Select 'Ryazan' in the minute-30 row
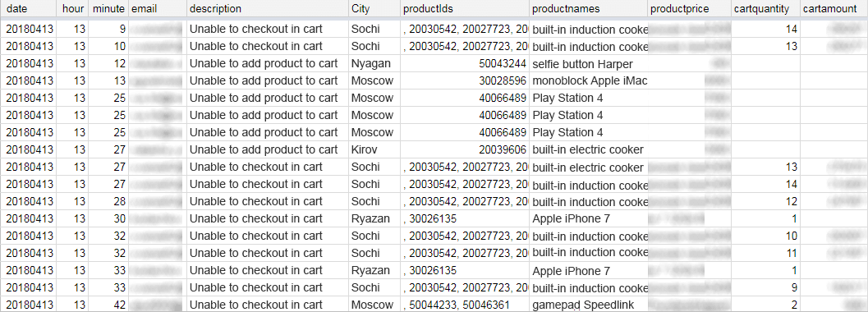The image size is (868, 312). click(374, 218)
